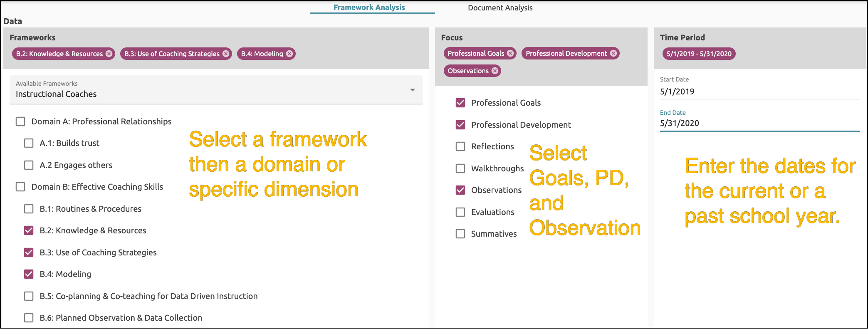Remove the B.3: Use of Coaching Strategies chip
This screenshot has height=329, width=868.
click(226, 54)
